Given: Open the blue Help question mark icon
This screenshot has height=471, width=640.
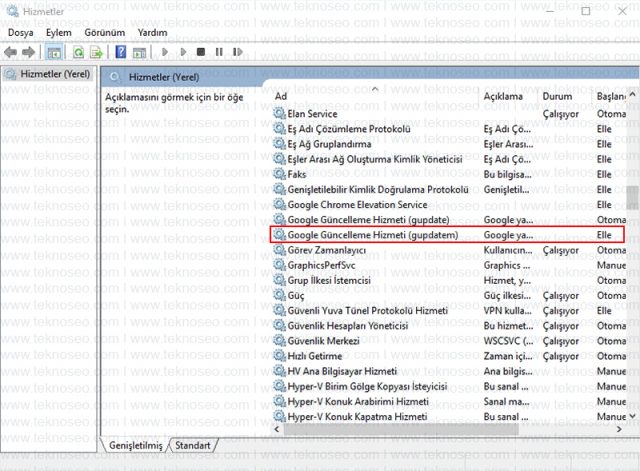Looking at the screenshot, I should pyautogui.click(x=121, y=52).
